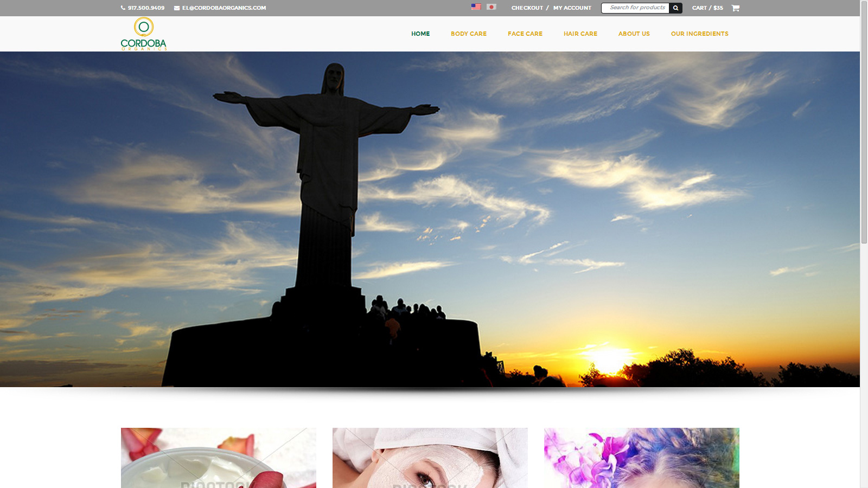Click the phone icon in top bar
868x488 pixels.
123,8
